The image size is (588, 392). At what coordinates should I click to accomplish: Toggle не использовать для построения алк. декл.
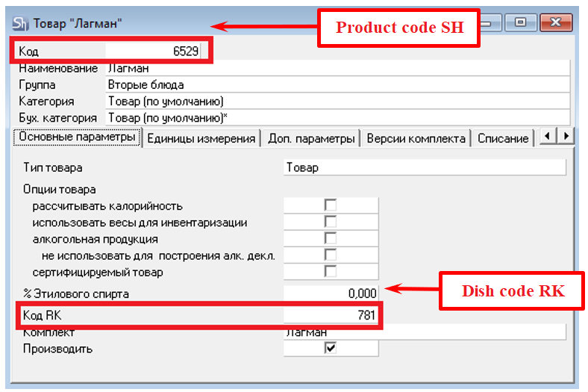click(x=330, y=255)
